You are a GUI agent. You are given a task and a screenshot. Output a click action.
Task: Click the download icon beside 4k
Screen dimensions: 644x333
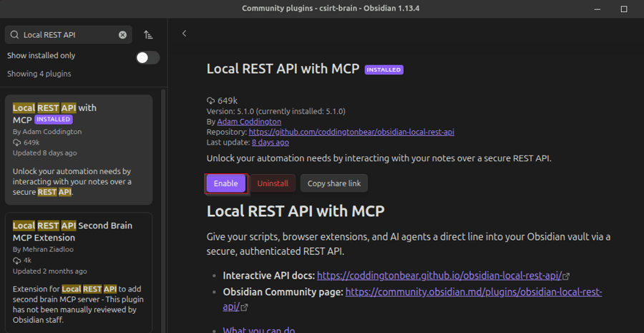point(17,260)
